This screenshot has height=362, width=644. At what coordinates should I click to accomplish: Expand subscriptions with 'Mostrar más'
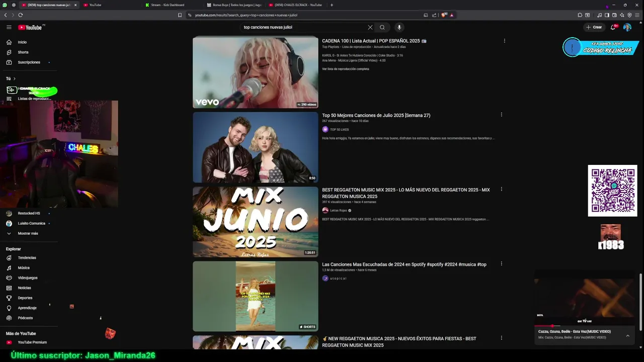coord(28,233)
